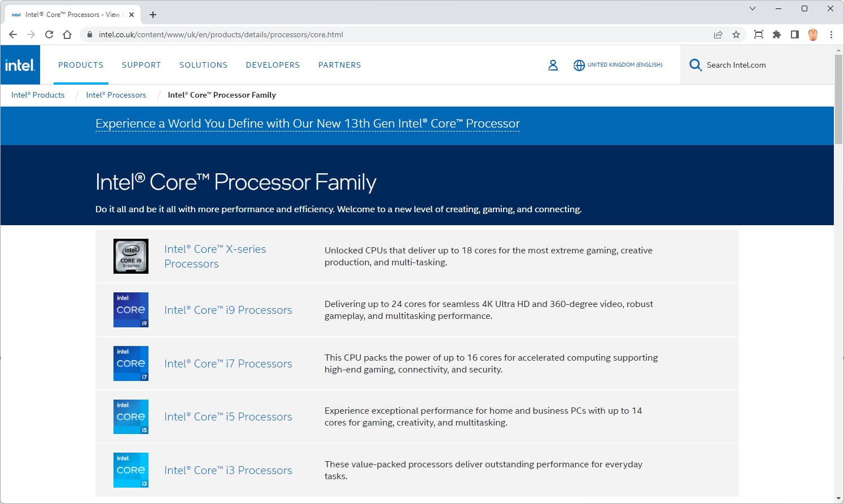Click the 'These value-packed processors' description
The width and height of the screenshot is (844, 504).
[483, 470]
